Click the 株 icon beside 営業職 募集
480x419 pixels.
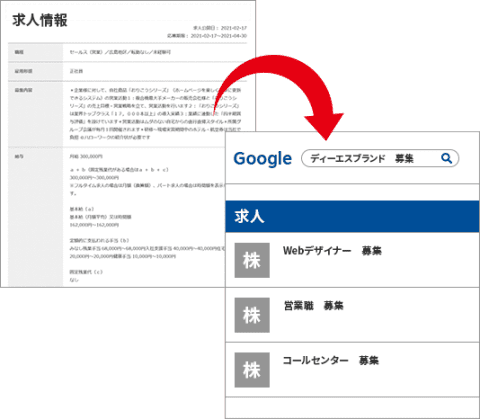(252, 315)
